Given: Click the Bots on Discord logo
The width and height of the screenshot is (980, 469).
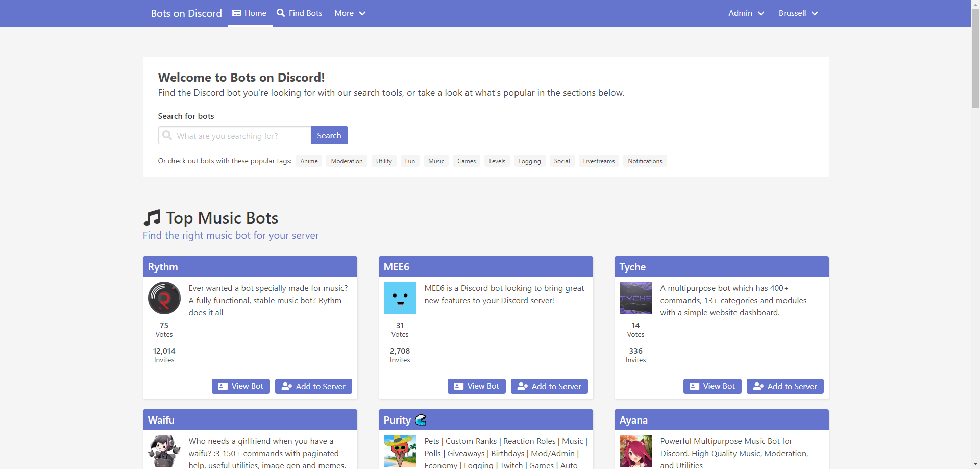Looking at the screenshot, I should (x=185, y=13).
